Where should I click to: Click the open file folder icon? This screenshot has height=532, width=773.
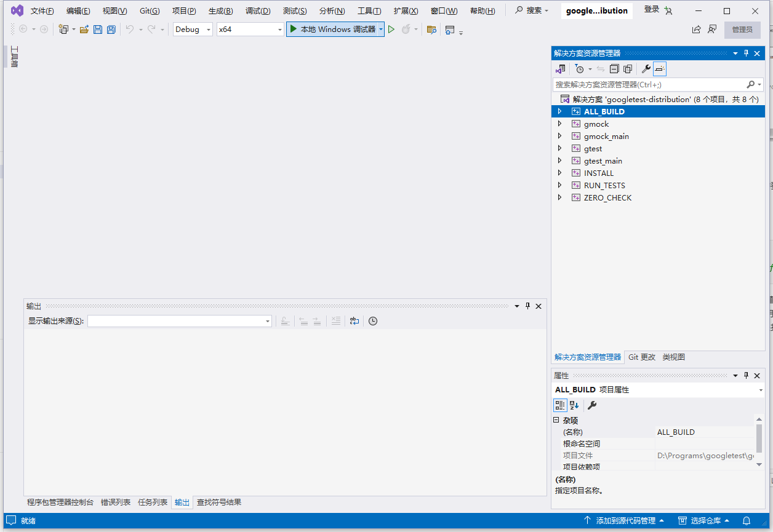coord(84,30)
